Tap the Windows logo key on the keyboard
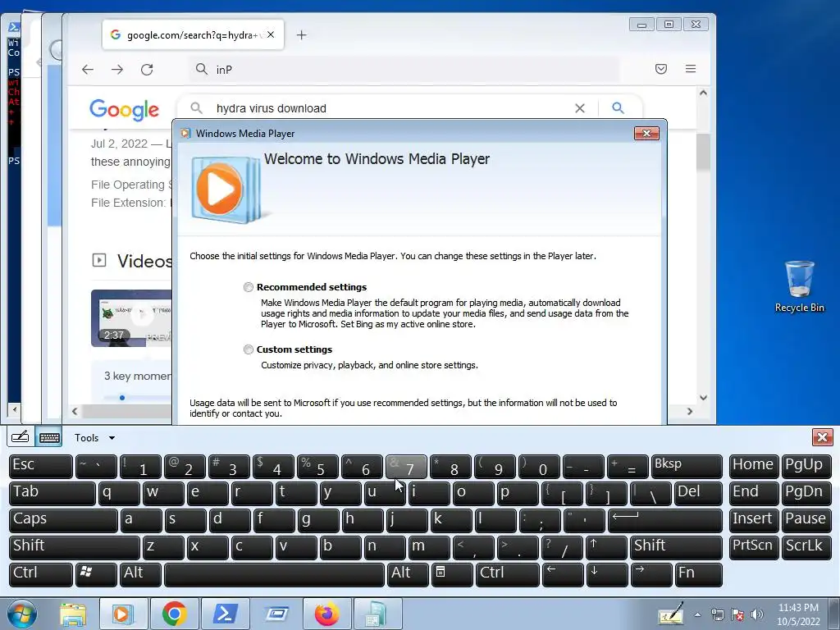This screenshot has width=840, height=630. pyautogui.click(x=97, y=574)
